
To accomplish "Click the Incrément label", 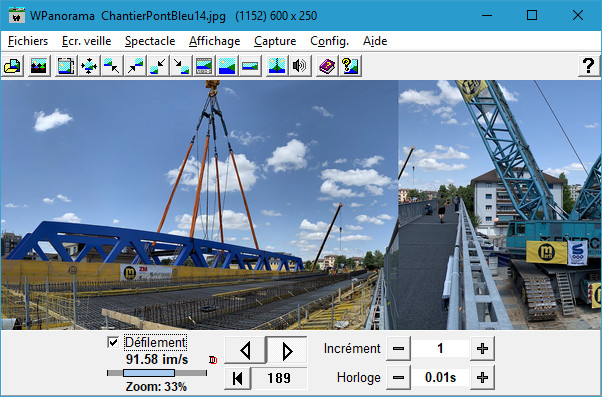I will (x=352, y=349).
